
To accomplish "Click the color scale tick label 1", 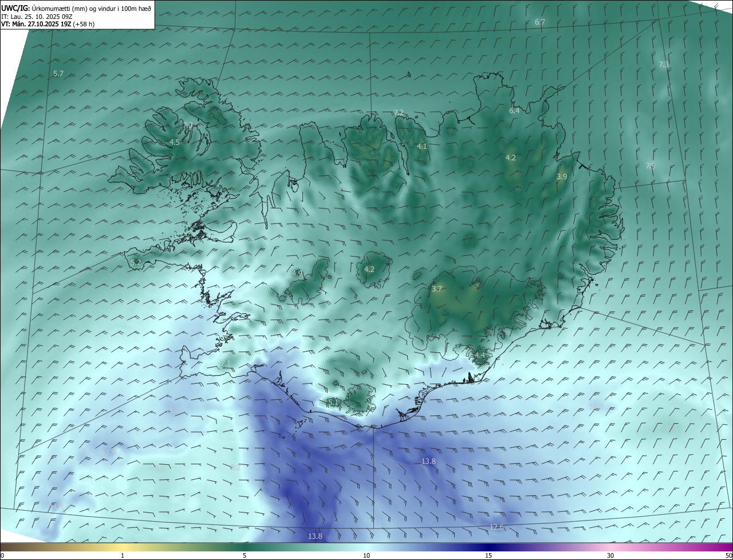I will [x=123, y=555].
